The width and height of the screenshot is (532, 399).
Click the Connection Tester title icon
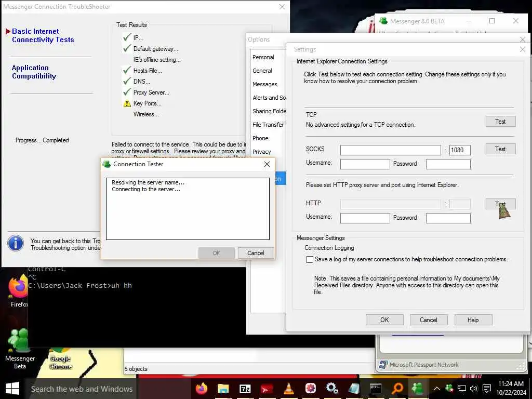pos(107,164)
